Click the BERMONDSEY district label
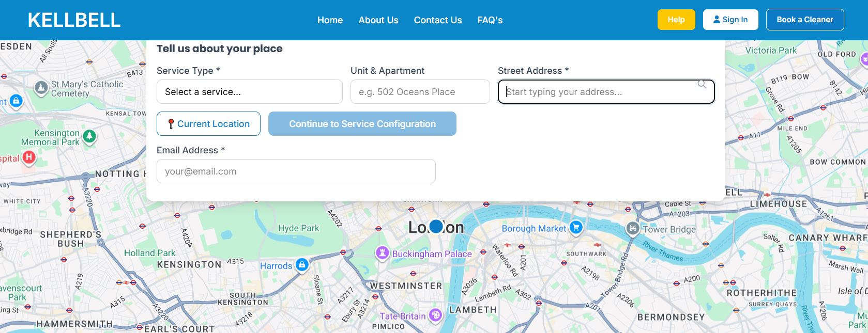This screenshot has width=868, height=333. click(x=671, y=317)
